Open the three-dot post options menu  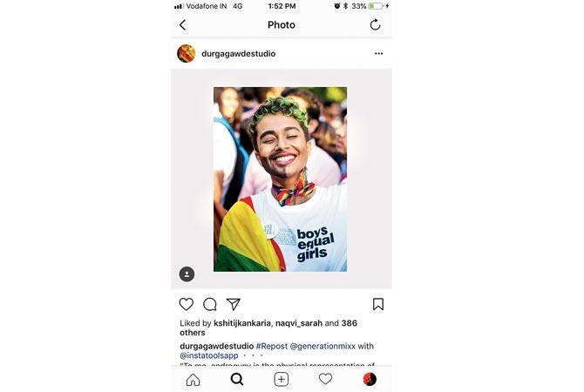coord(379,54)
